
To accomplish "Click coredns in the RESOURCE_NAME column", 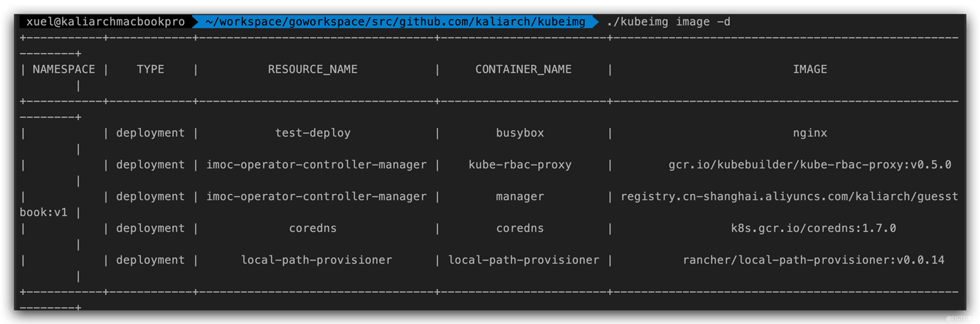I will point(313,228).
